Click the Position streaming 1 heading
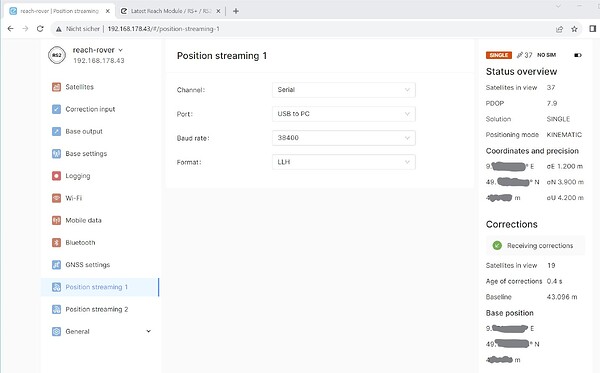Viewport: 600px width, 373px height. tap(222, 56)
